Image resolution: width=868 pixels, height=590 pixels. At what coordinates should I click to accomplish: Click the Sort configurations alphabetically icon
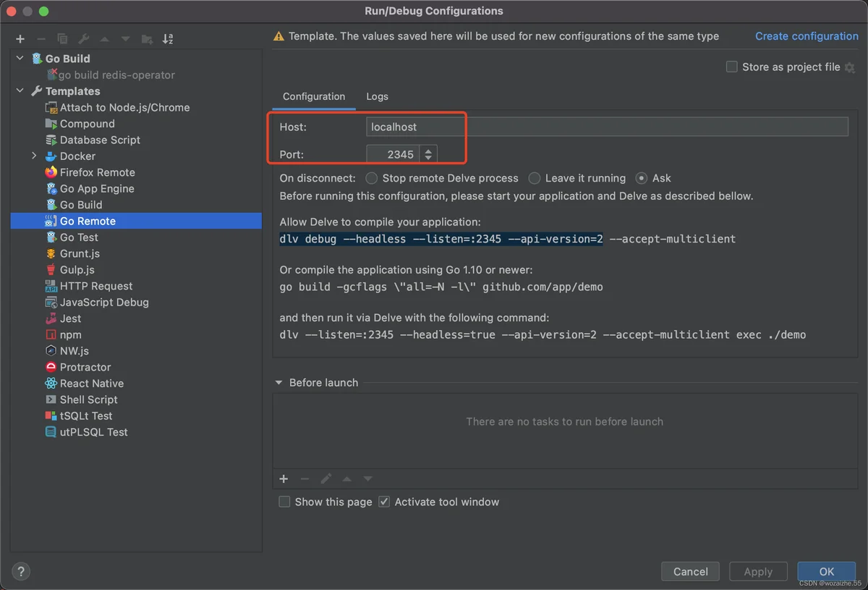click(168, 39)
